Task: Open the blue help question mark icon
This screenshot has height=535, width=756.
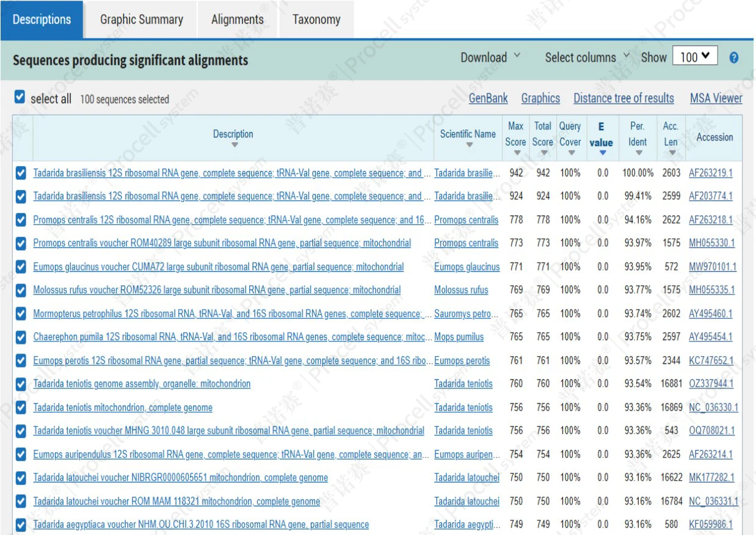Action: [x=734, y=58]
